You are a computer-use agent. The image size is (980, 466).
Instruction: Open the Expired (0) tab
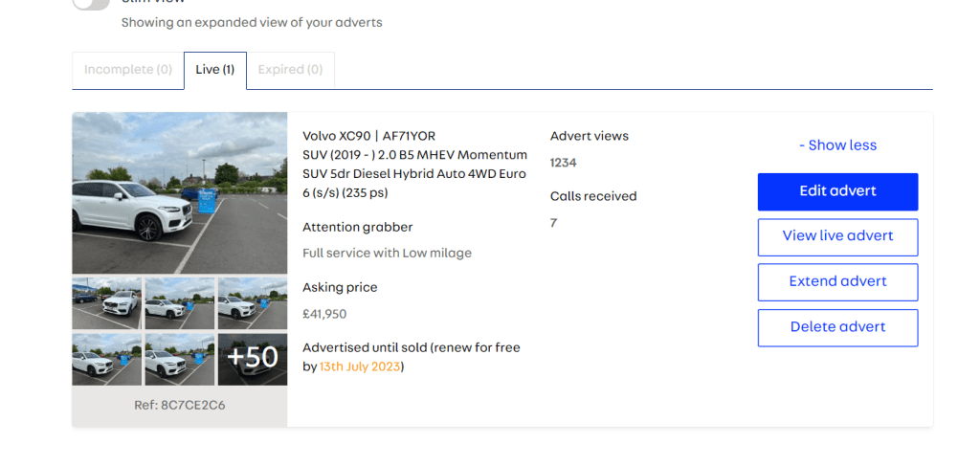(x=291, y=70)
